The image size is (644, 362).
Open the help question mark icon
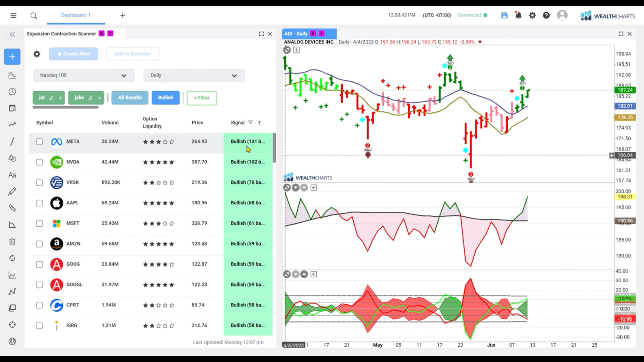coord(546,15)
